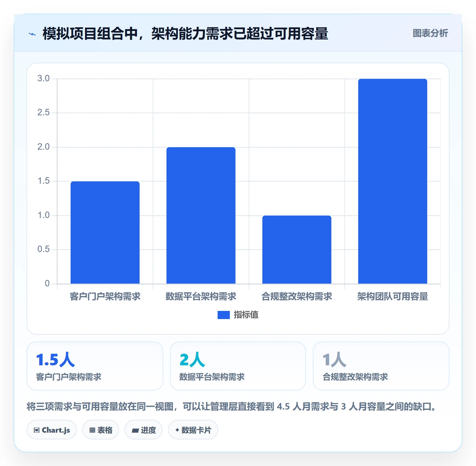Open the 2人 数据平台架构需求 data card

(238, 366)
